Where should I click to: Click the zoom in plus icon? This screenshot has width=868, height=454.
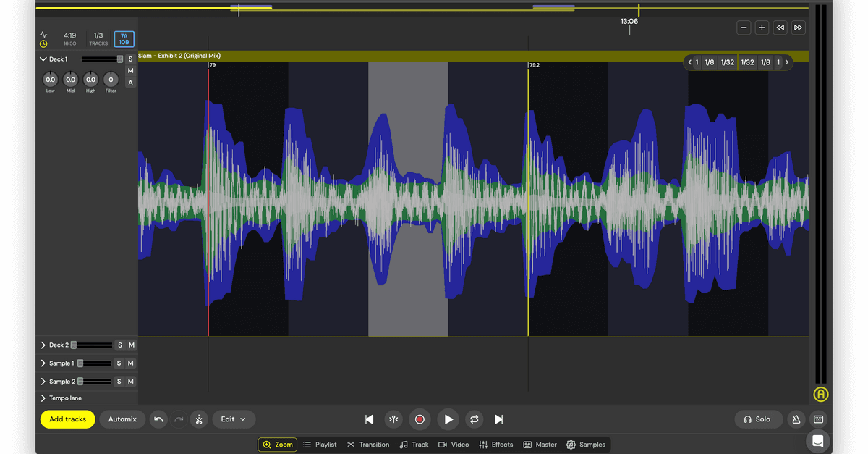[762, 28]
